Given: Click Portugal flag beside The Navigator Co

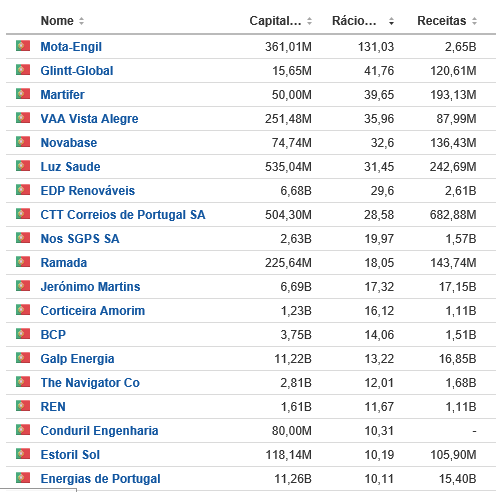Looking at the screenshot, I should tap(23, 382).
